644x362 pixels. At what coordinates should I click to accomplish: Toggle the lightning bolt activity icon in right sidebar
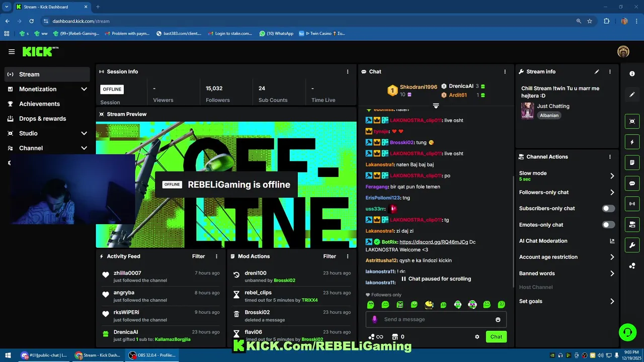coord(632,142)
